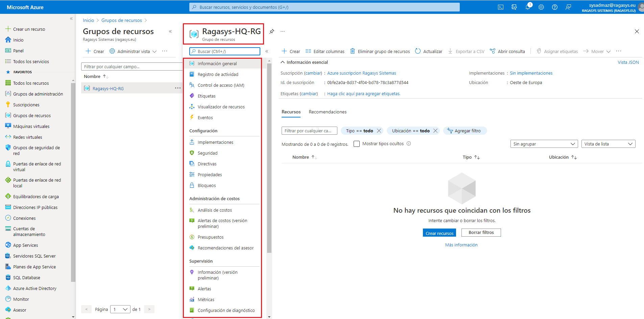Screen dimensions: 644x319
Task: Click the Crear recursos button
Action: 439,233
